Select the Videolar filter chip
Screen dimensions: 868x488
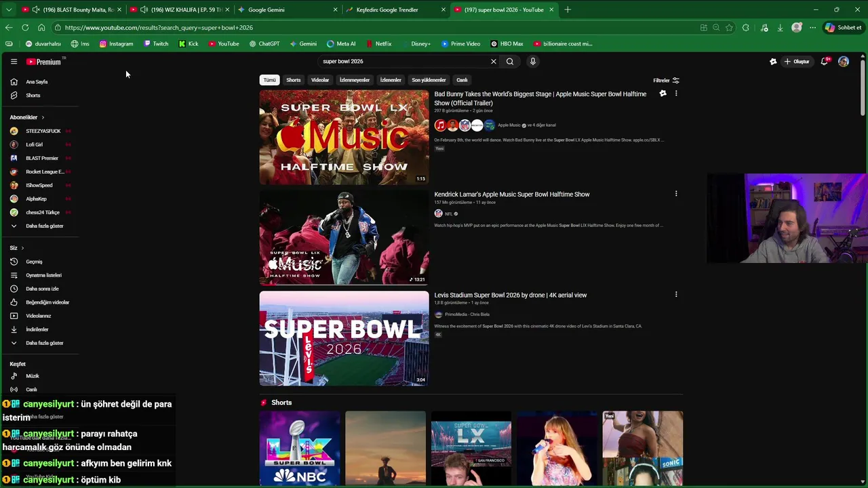[320, 80]
